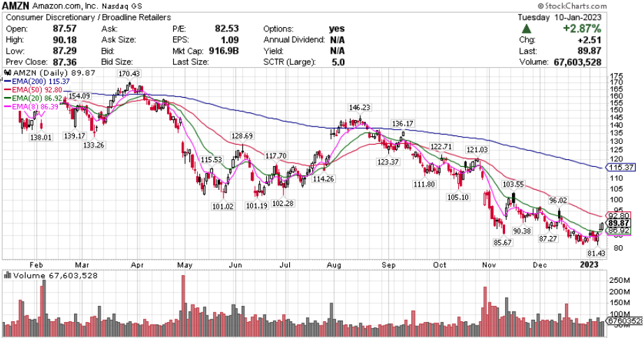Click the 121.03 October high label
The image size is (644, 338).
tap(476, 149)
